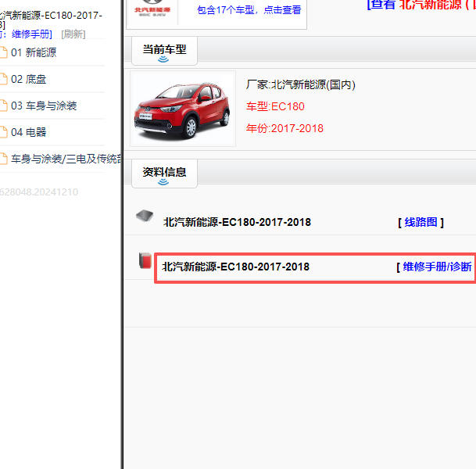Click the document icon beside 车身与涂装/三电
The width and height of the screenshot is (476, 469).
pyautogui.click(x=3, y=159)
